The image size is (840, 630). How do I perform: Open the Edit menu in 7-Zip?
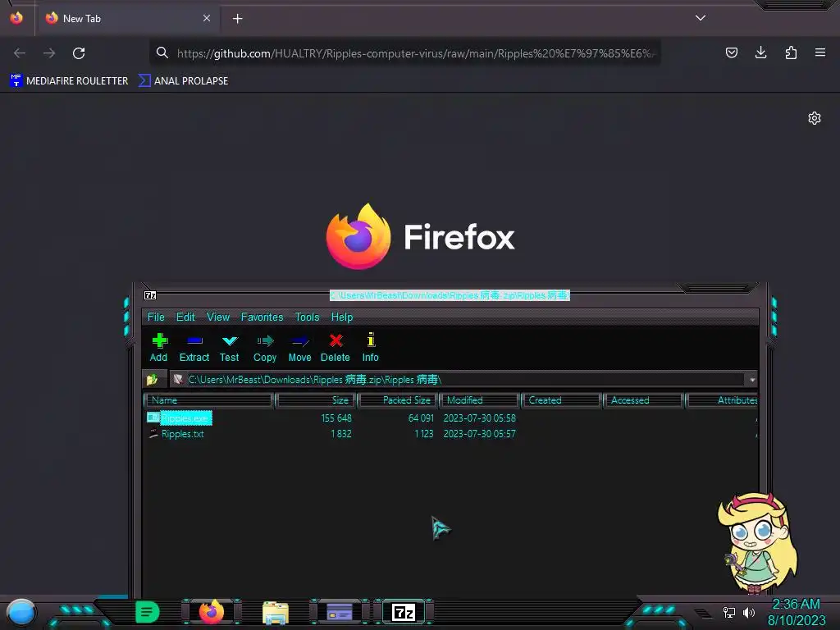[x=185, y=317]
